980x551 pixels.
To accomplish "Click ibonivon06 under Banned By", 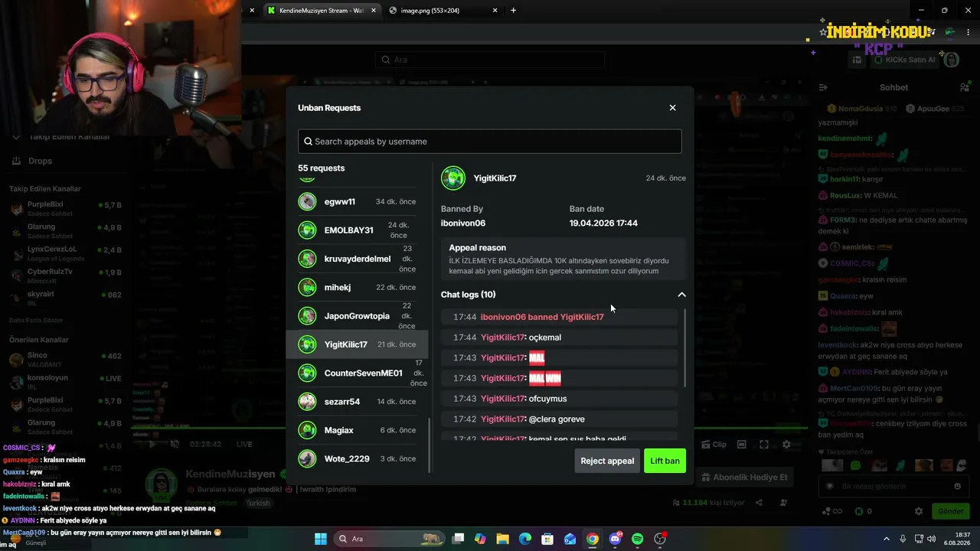I will (x=463, y=223).
